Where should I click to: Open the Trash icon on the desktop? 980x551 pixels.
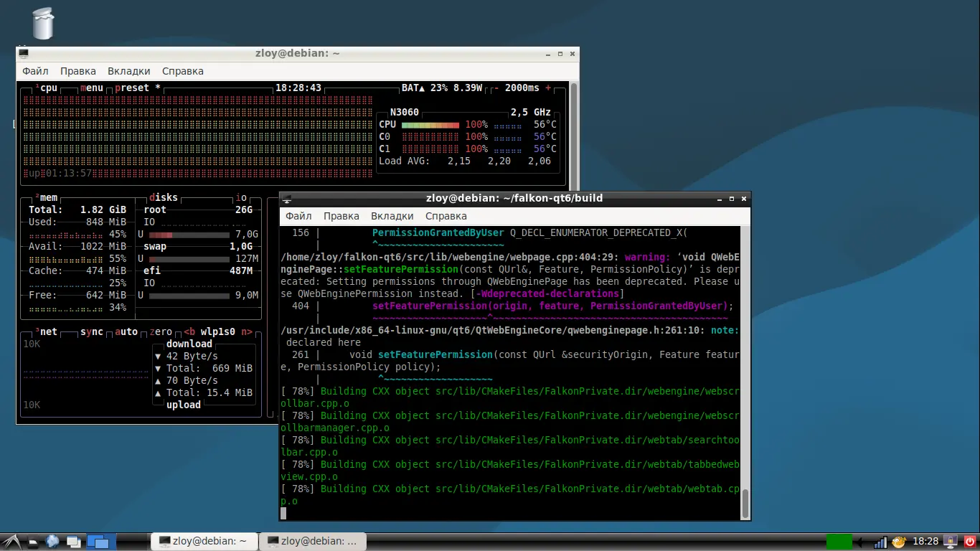point(43,23)
